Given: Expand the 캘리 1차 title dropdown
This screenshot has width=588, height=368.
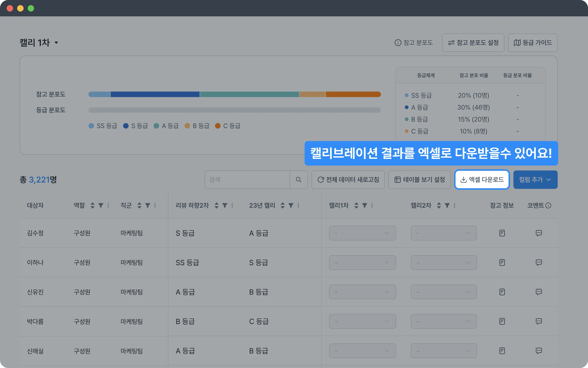Looking at the screenshot, I should coord(56,43).
